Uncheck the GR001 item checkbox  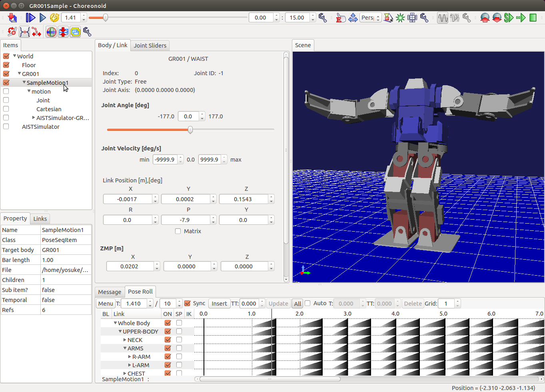(x=6, y=74)
